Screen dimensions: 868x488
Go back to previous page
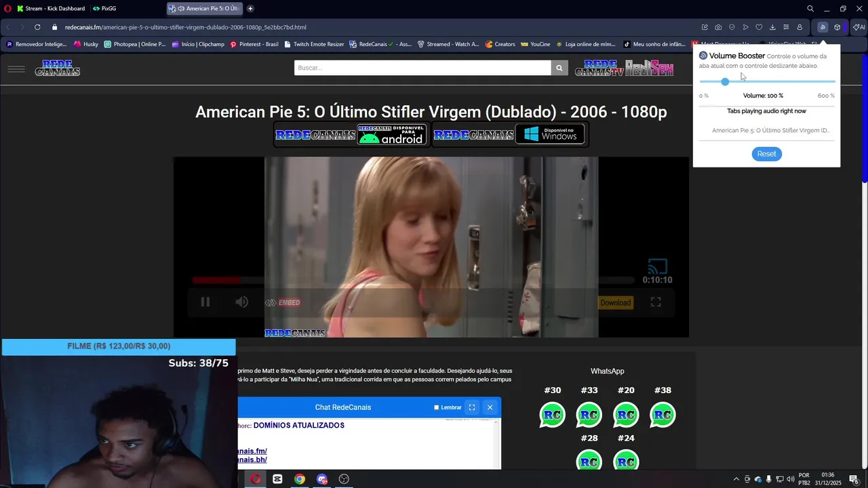(x=7, y=27)
